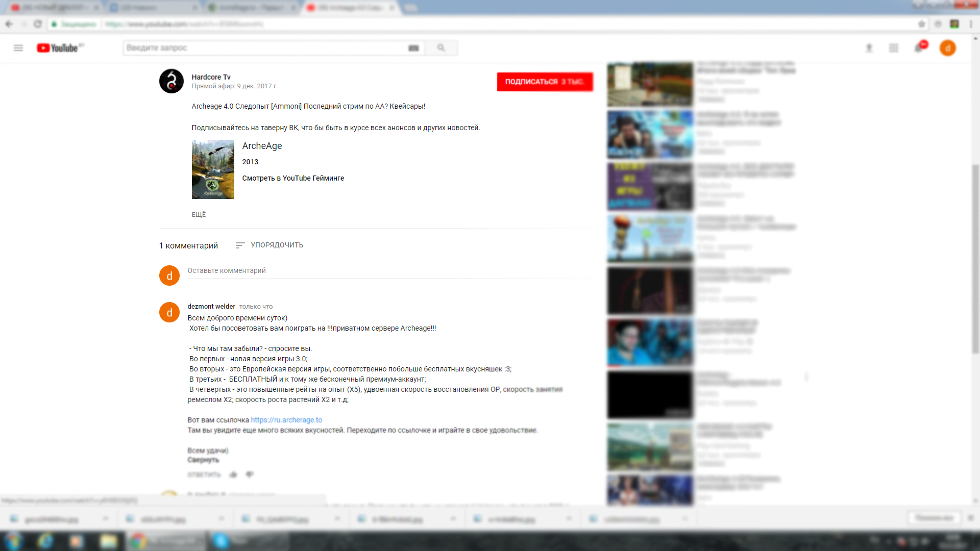
Task: Expand the second download item's arrow
Action: point(222,518)
